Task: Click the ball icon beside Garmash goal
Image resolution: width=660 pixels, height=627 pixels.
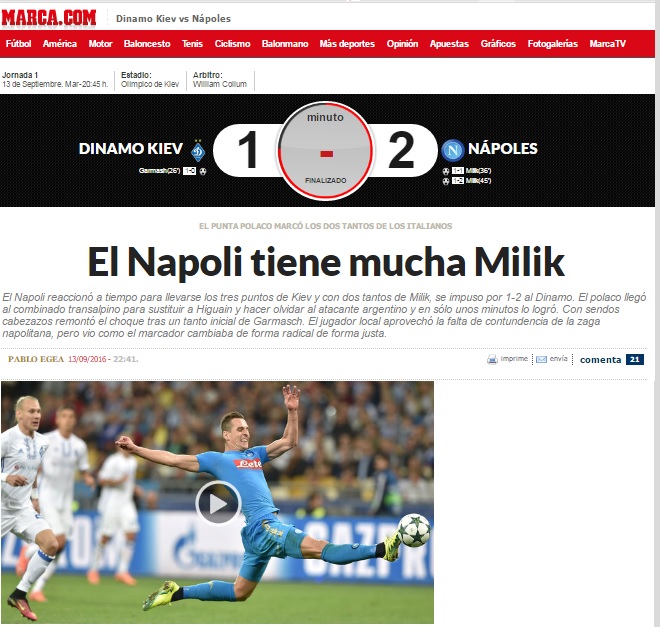Action: click(x=203, y=171)
